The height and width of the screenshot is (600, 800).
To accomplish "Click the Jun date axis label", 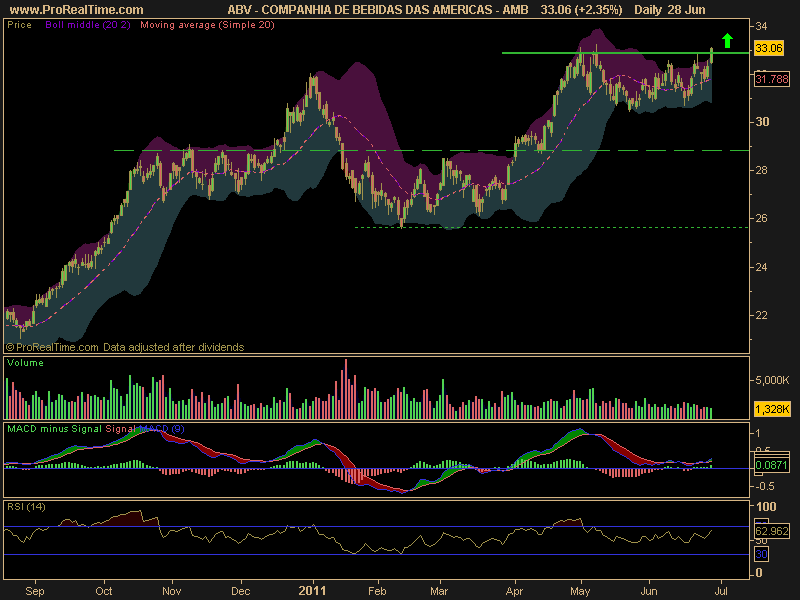I will 649,591.
